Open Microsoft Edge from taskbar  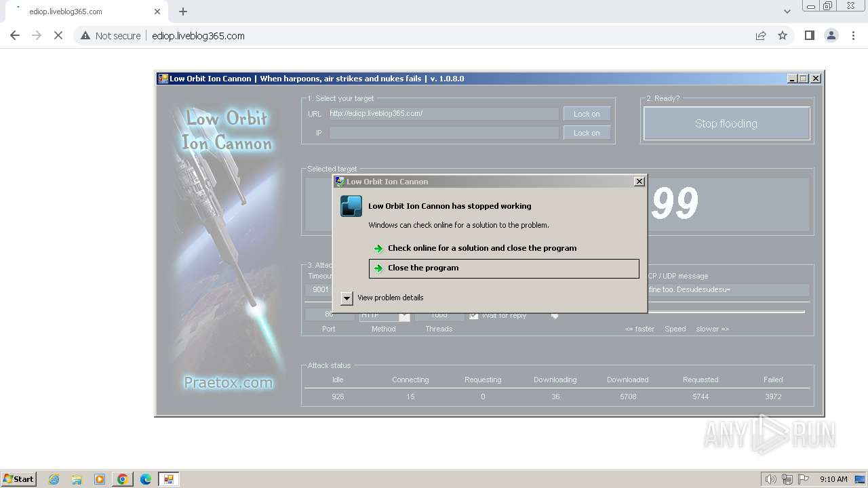[x=145, y=479]
